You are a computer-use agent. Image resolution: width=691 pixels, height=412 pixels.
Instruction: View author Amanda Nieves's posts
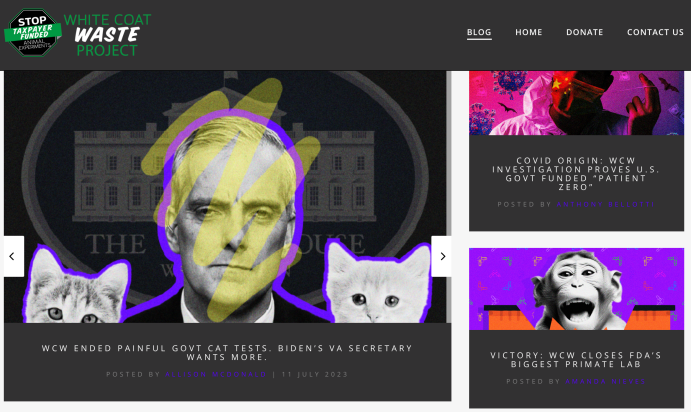606,382
